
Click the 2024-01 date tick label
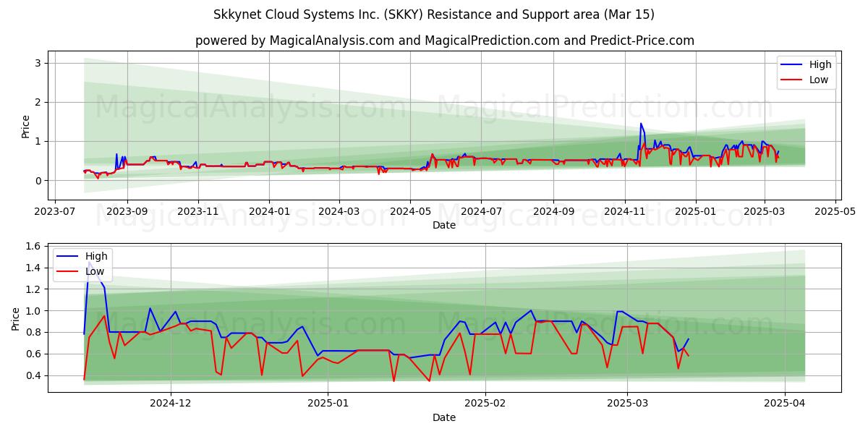tap(269, 212)
